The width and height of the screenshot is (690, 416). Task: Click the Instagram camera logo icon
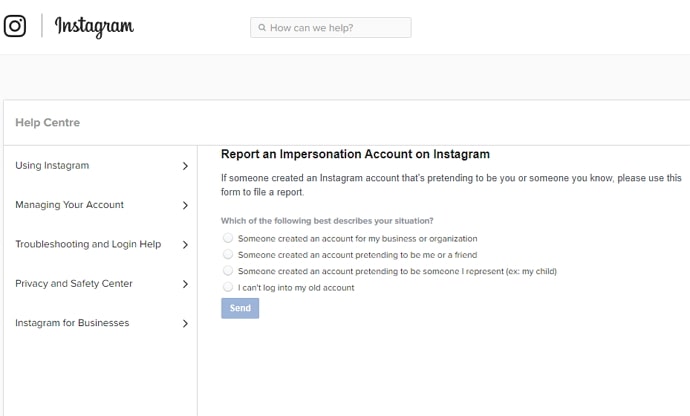coord(15,26)
